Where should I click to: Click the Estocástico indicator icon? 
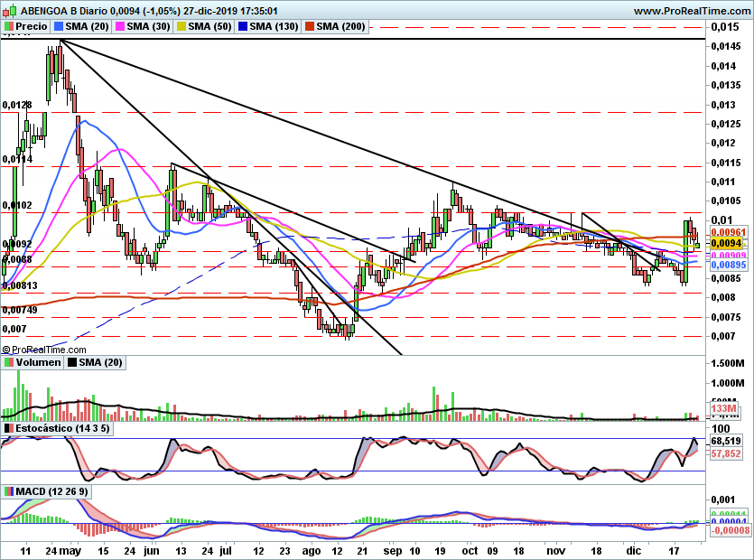pos(8,427)
